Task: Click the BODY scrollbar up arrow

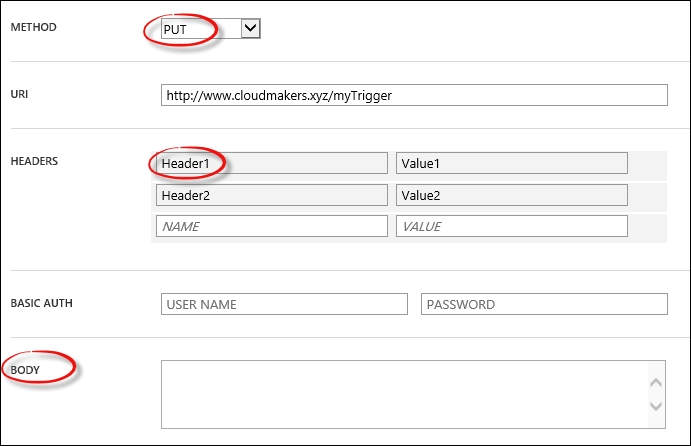Action: tap(656, 382)
